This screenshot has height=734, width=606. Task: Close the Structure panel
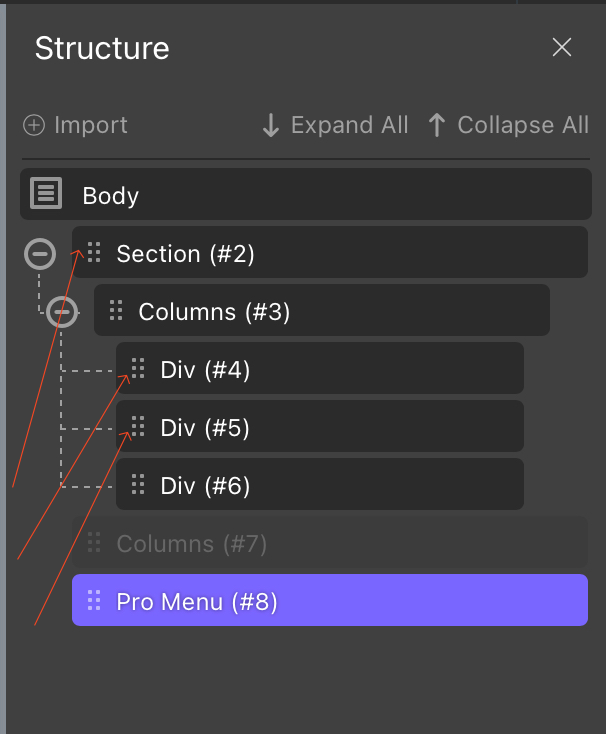pyautogui.click(x=562, y=47)
